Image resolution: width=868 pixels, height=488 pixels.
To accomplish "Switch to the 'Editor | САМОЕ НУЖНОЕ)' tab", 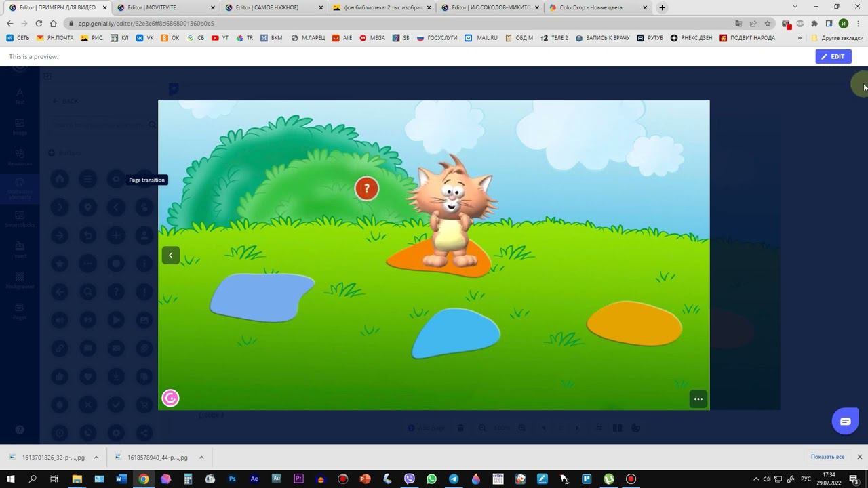I will (274, 7).
